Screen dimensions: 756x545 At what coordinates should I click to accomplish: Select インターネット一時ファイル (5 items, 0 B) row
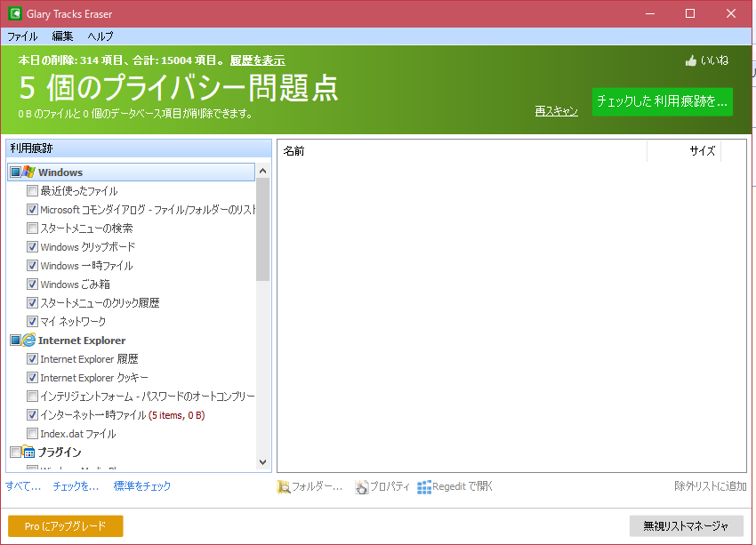pyautogui.click(x=123, y=415)
